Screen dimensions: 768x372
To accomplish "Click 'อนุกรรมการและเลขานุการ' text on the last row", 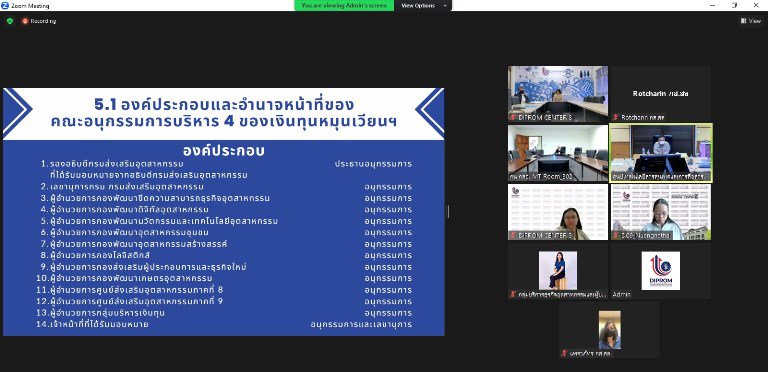I will [x=361, y=324].
